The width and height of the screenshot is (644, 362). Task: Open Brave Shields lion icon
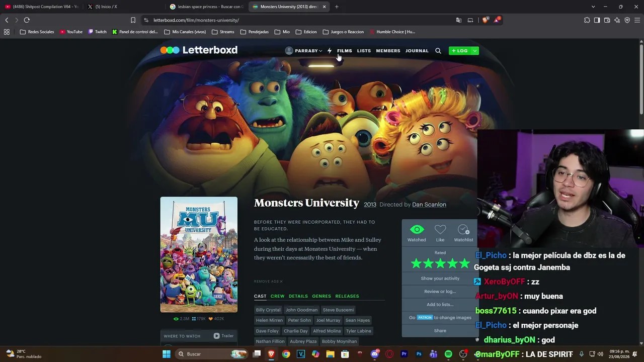pyautogui.click(x=485, y=20)
